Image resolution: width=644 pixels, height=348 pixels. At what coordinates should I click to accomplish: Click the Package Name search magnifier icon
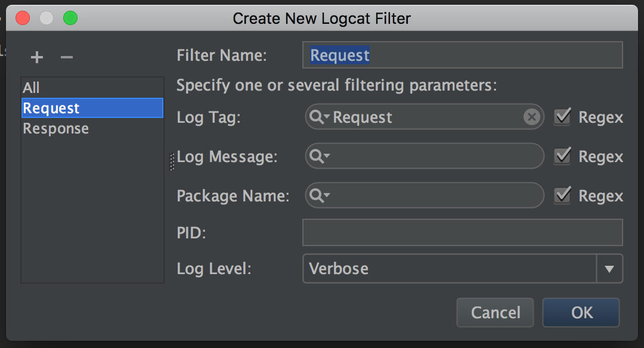click(x=318, y=195)
